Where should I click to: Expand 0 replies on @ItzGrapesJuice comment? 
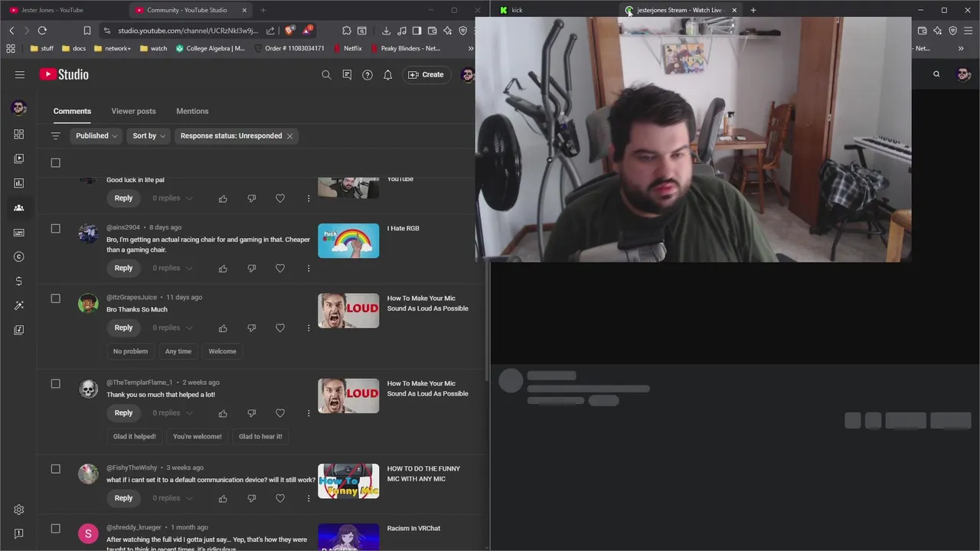[x=172, y=328]
